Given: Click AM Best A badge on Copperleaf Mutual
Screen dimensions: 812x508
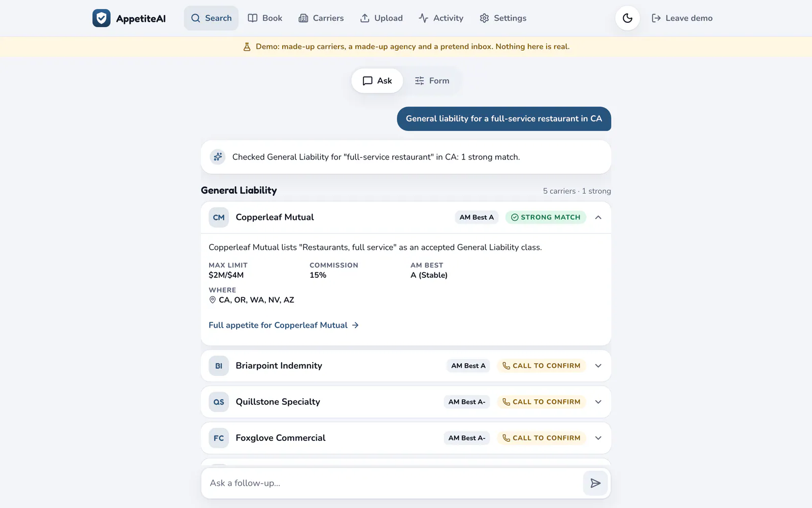Looking at the screenshot, I should (477, 217).
